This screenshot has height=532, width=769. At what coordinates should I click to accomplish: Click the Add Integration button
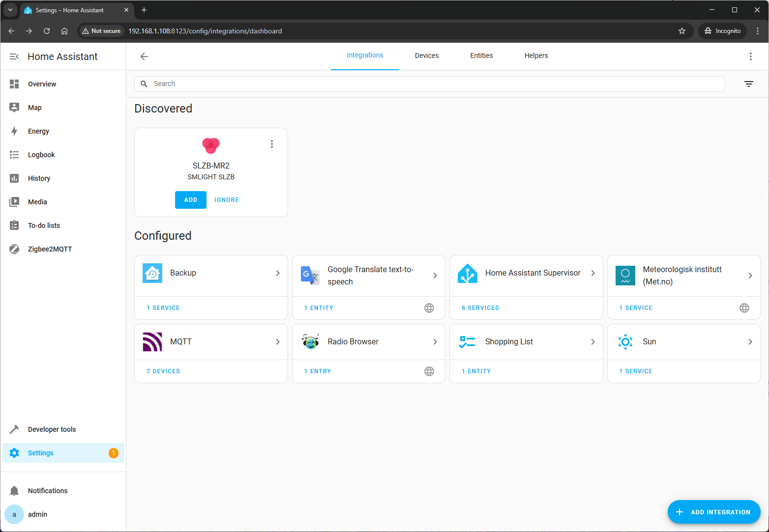713,512
